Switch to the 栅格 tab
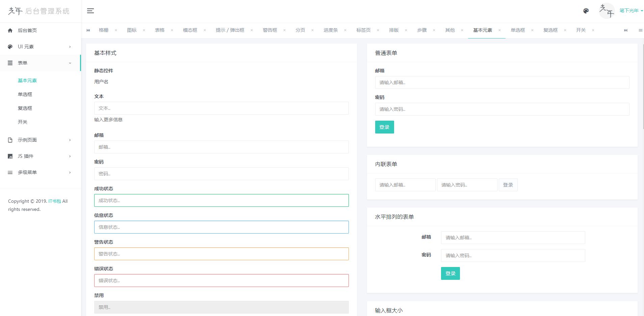 click(104, 30)
